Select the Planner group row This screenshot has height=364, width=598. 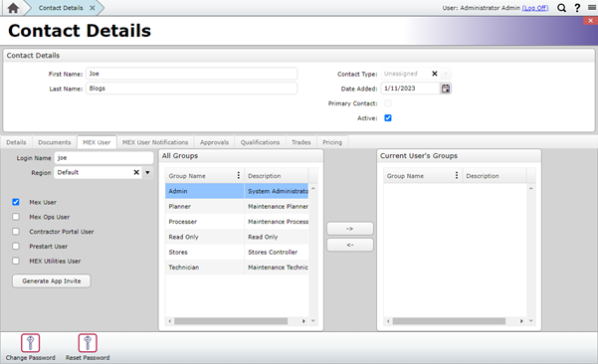(x=237, y=206)
